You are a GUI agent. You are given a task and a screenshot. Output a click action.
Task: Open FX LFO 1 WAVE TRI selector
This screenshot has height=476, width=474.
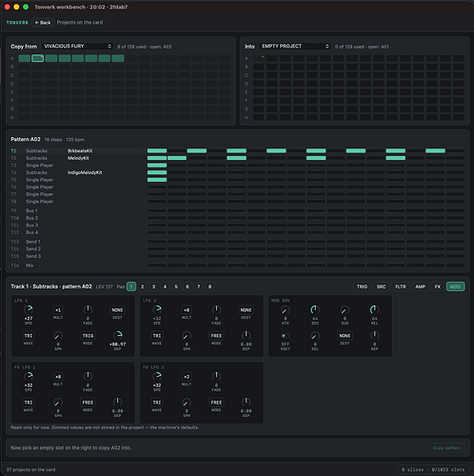(x=29, y=403)
